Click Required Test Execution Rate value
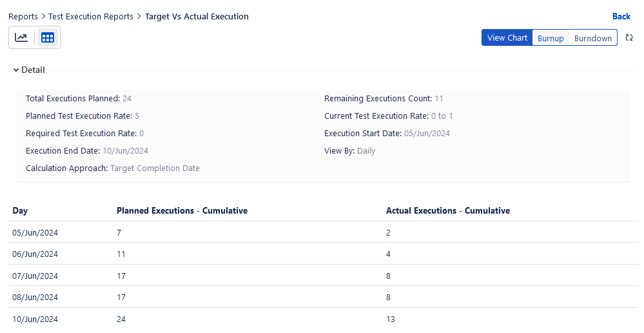The height and width of the screenshot is (333, 644). pos(141,133)
